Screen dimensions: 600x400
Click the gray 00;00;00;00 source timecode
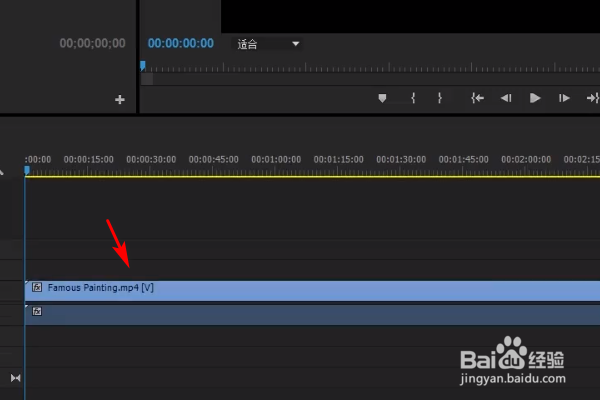coord(92,43)
